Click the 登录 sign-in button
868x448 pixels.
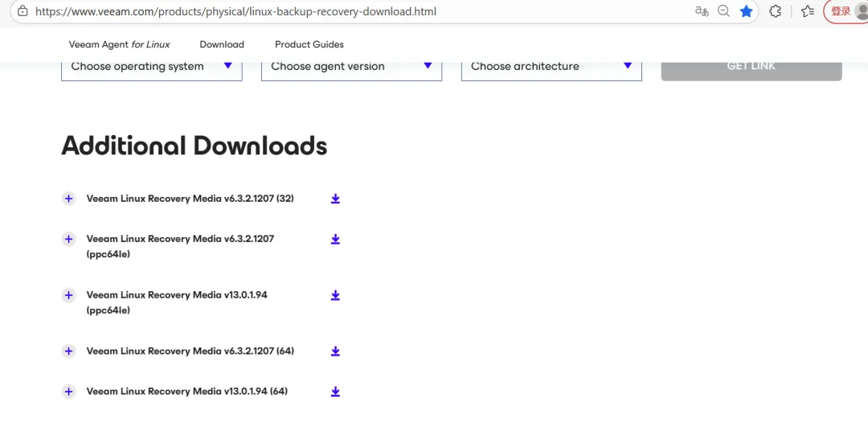pos(845,11)
